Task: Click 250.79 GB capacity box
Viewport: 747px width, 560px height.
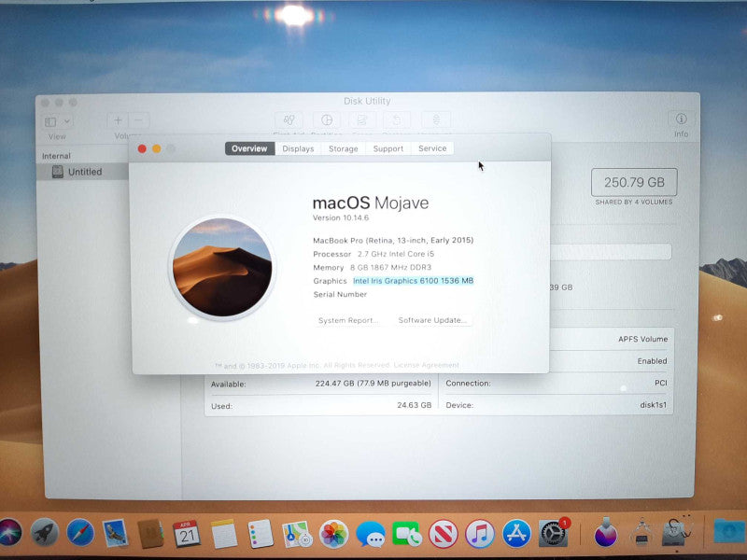Action: (x=634, y=182)
